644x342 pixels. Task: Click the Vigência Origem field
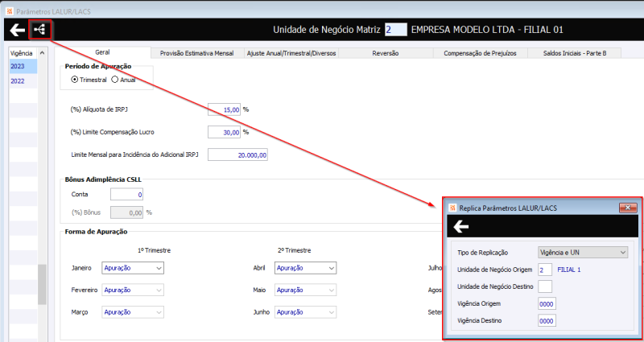click(547, 304)
